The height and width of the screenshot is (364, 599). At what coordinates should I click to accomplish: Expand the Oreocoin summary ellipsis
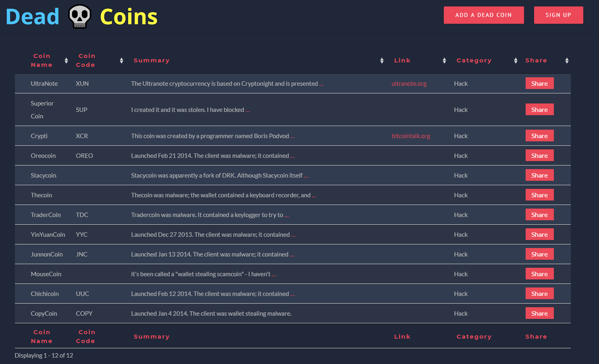pyautogui.click(x=292, y=156)
